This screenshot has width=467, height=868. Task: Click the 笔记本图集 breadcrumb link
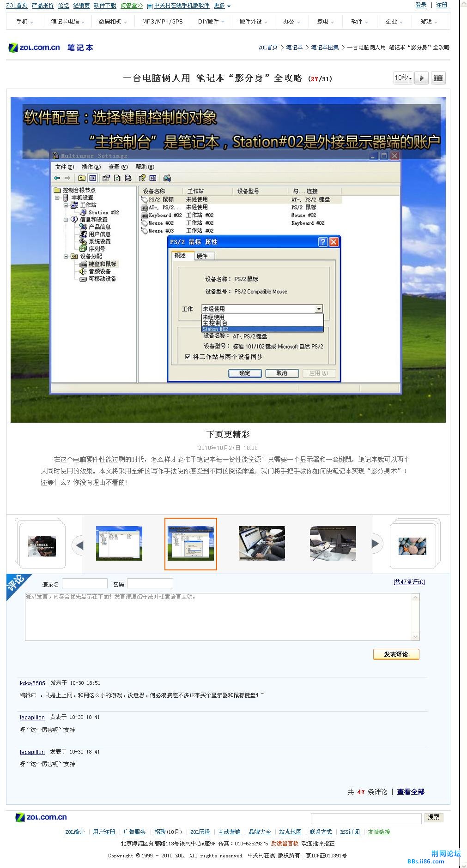click(x=325, y=48)
